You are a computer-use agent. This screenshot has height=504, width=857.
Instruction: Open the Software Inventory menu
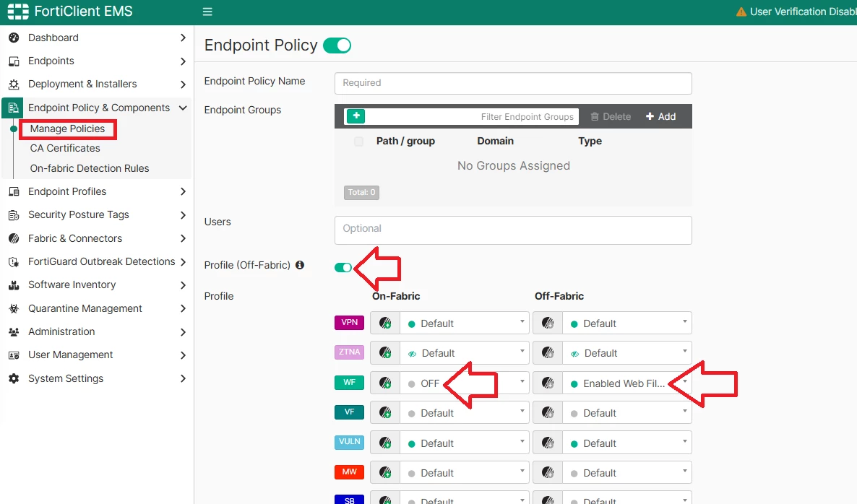97,285
